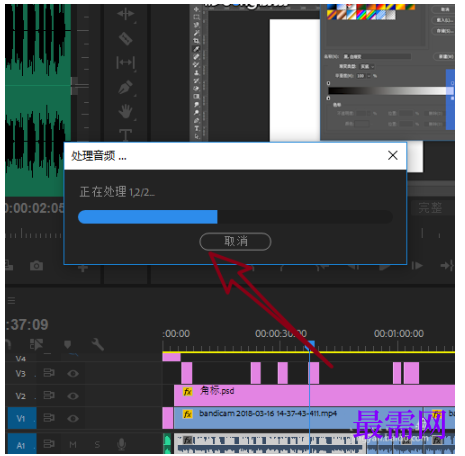Screen dimensions: 465x456
Task: Step forward one frame in program monitor
Action: [417, 266]
